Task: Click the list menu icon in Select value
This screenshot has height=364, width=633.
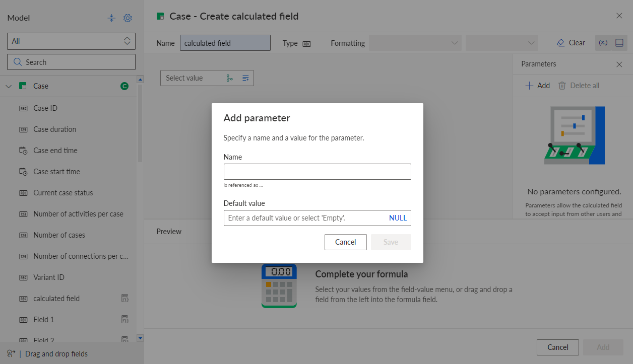Action: tap(245, 78)
